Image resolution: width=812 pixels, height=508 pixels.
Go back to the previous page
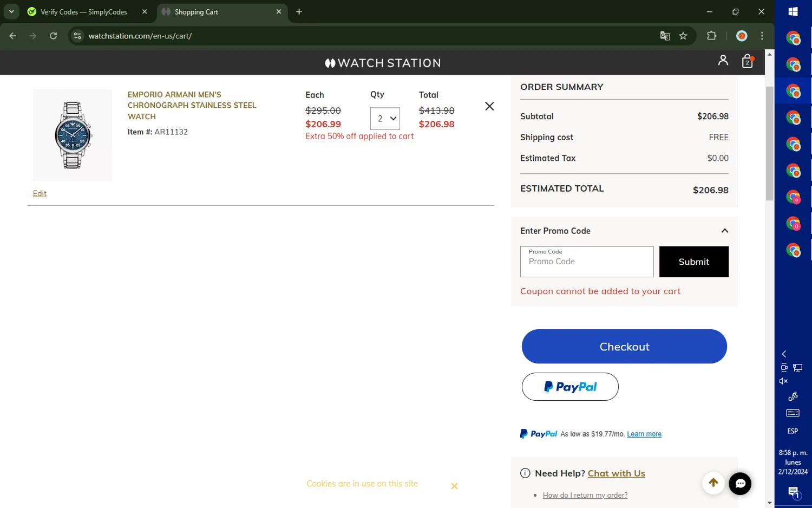[13, 36]
